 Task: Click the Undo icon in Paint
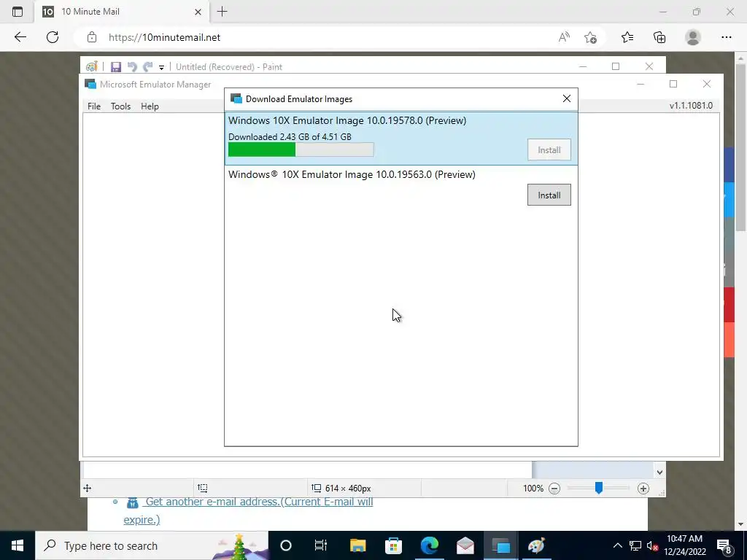(132, 66)
